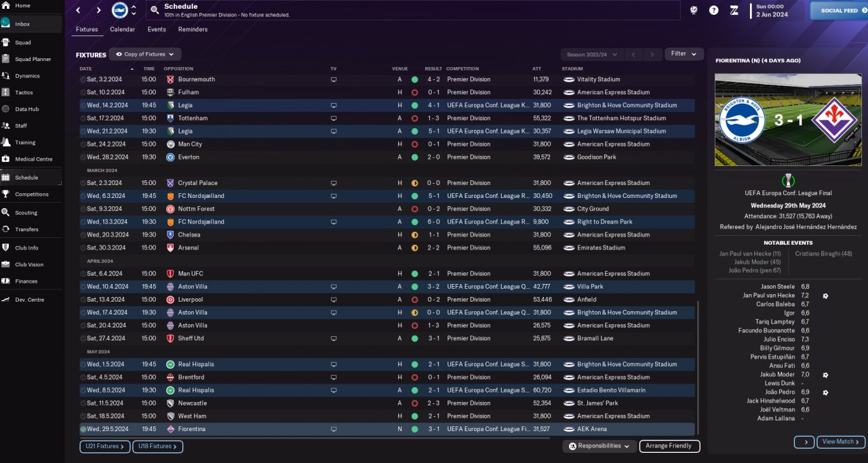Click the search magnifier icon
The height and width of the screenshot is (463, 868).
click(155, 10)
